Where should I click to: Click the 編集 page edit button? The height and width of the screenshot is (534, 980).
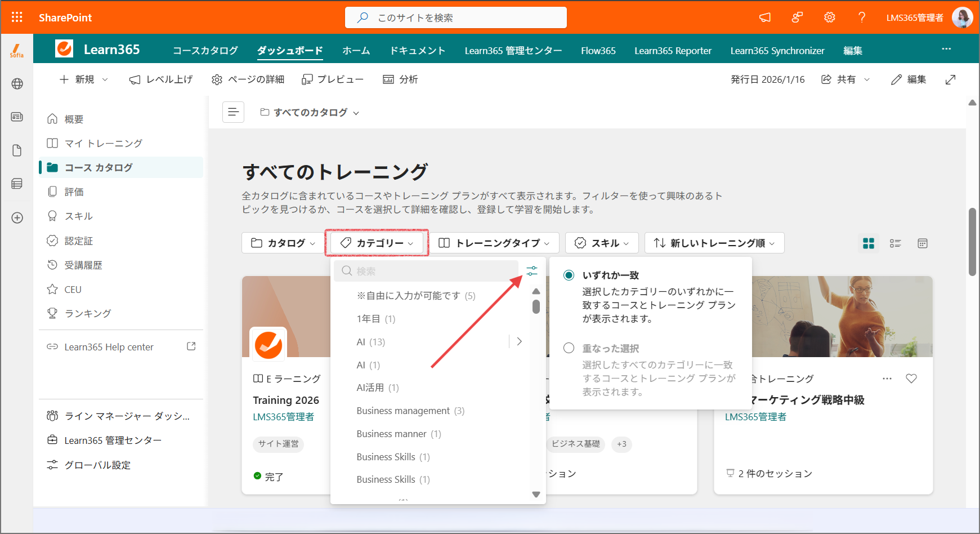(x=909, y=79)
